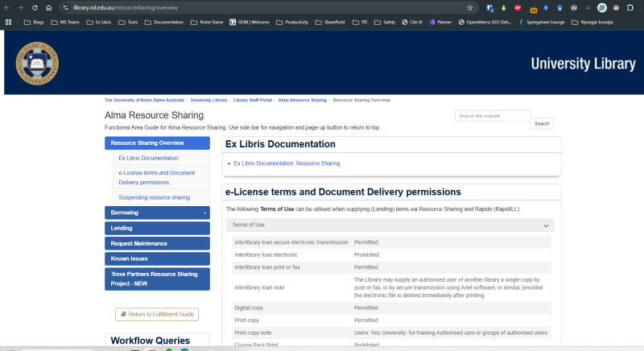Expand the Borrowing menu arrow
Image resolution: width=644 pixels, height=351 pixels.
pos(204,213)
